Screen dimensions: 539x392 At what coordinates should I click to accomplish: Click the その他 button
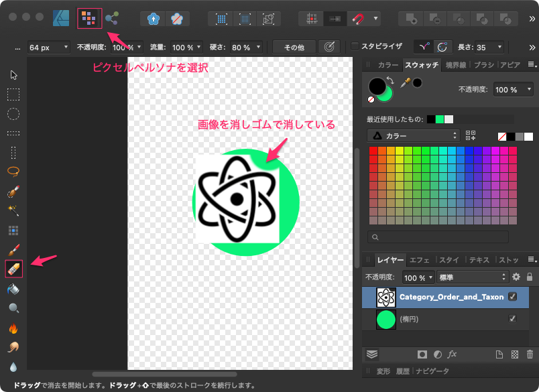tap(294, 47)
